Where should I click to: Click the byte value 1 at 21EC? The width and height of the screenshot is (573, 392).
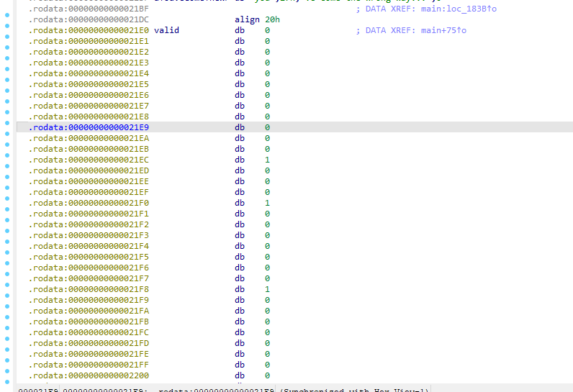pos(268,160)
